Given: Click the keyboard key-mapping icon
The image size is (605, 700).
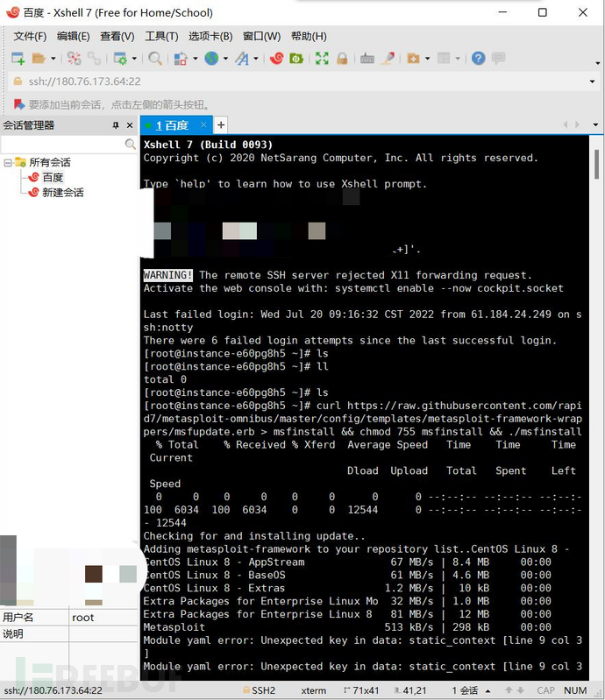Looking at the screenshot, I should click(367, 59).
